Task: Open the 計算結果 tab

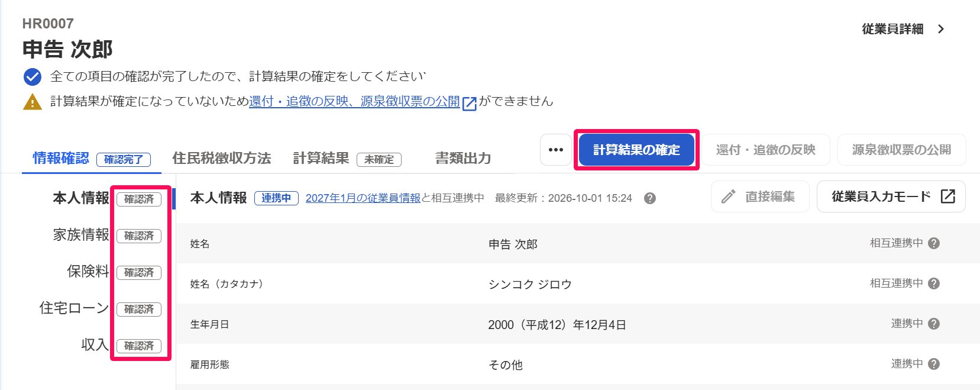Action: pos(321,159)
